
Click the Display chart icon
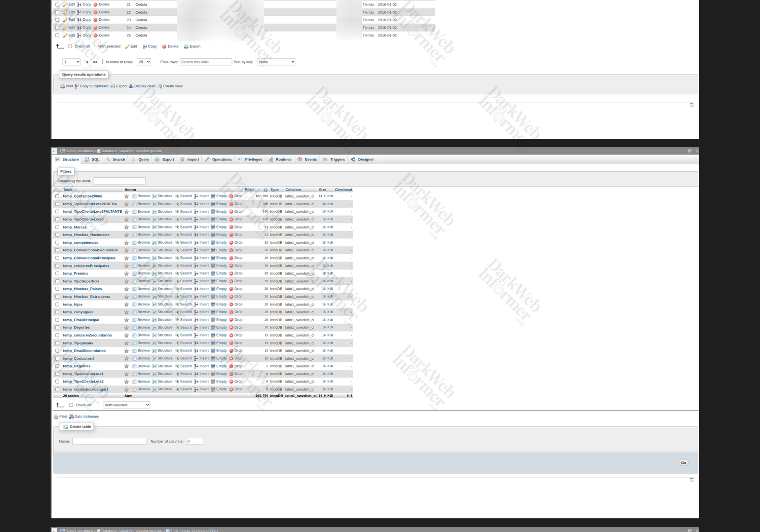pos(131,86)
